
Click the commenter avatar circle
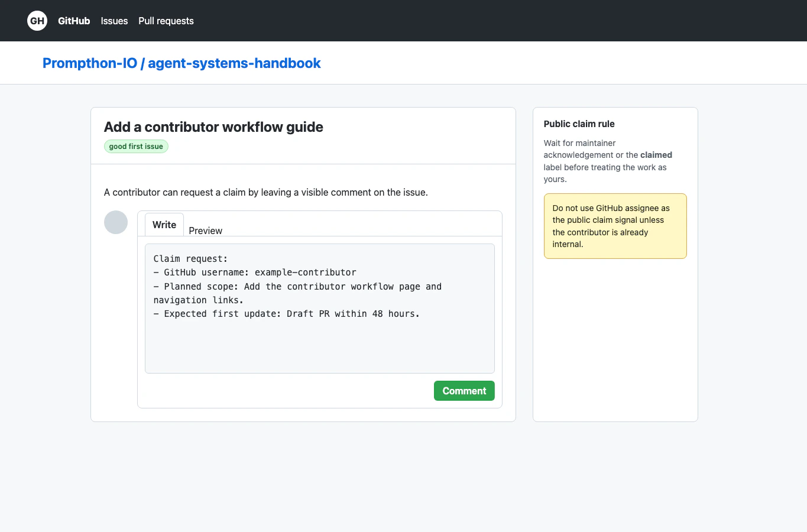point(116,222)
